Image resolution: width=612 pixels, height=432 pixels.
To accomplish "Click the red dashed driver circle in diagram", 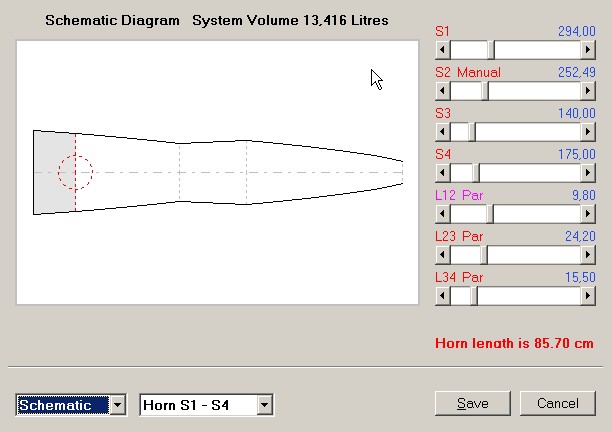I will 75,172.
